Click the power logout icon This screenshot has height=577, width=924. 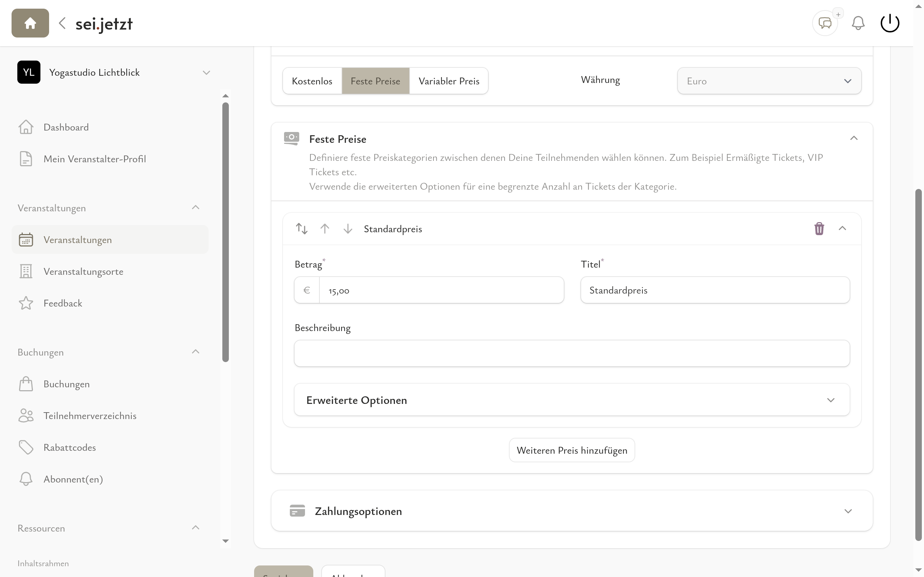tap(890, 23)
